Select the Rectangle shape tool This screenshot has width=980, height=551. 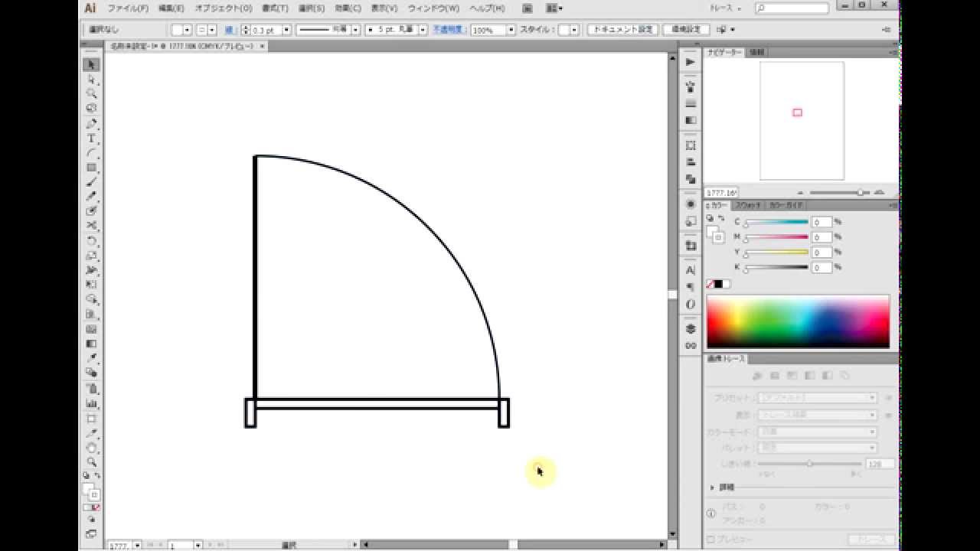point(91,168)
